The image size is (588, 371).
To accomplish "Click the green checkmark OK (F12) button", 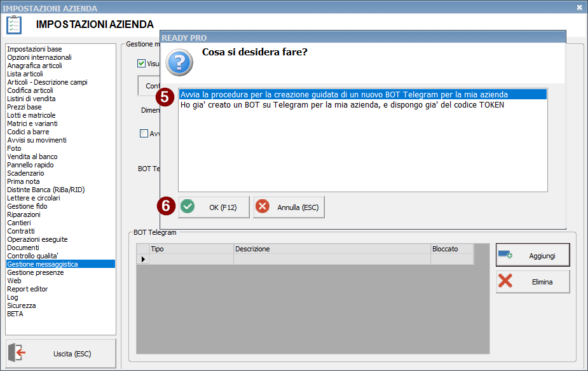I will click(214, 207).
